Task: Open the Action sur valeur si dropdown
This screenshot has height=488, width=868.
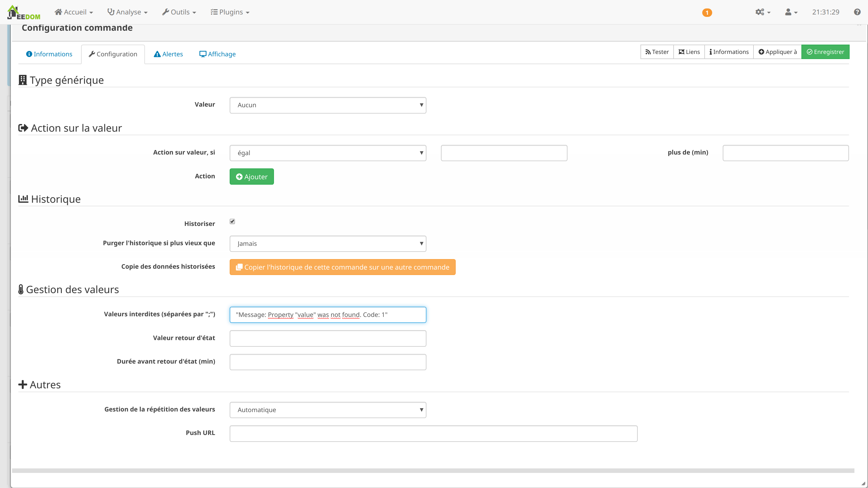Action: click(x=328, y=152)
